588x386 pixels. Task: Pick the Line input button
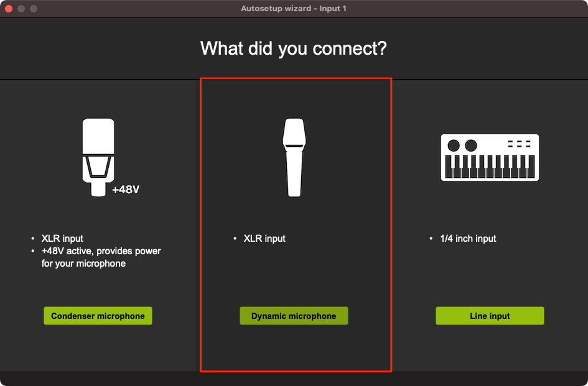point(490,316)
